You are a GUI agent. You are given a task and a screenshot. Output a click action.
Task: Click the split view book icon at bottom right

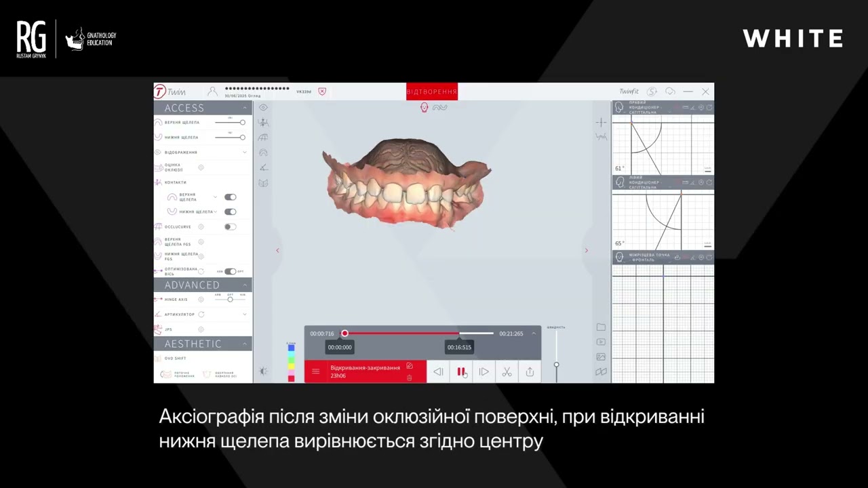pyautogui.click(x=601, y=371)
